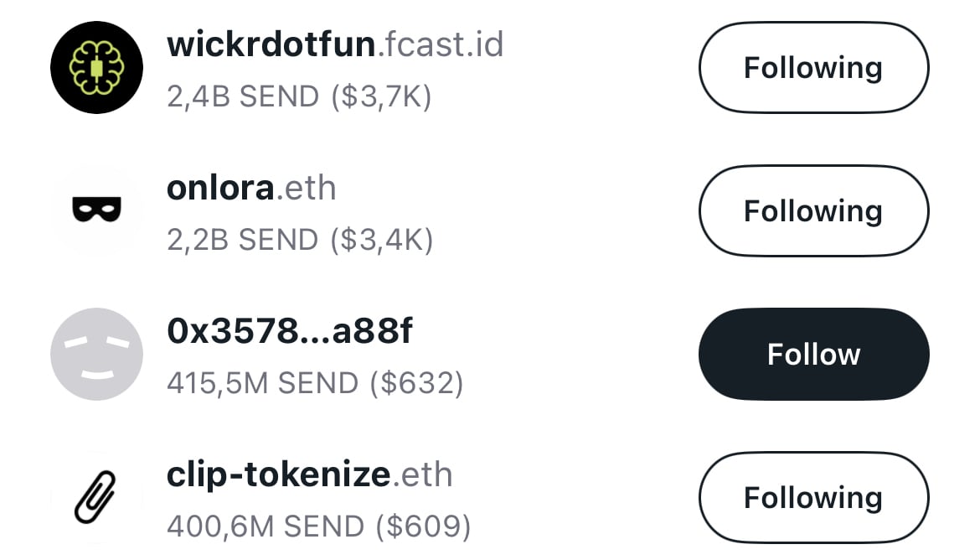Open the clip-tokenize.eth profile name
Image resolution: width=980 pixels, height=560 pixels.
pos(309,475)
